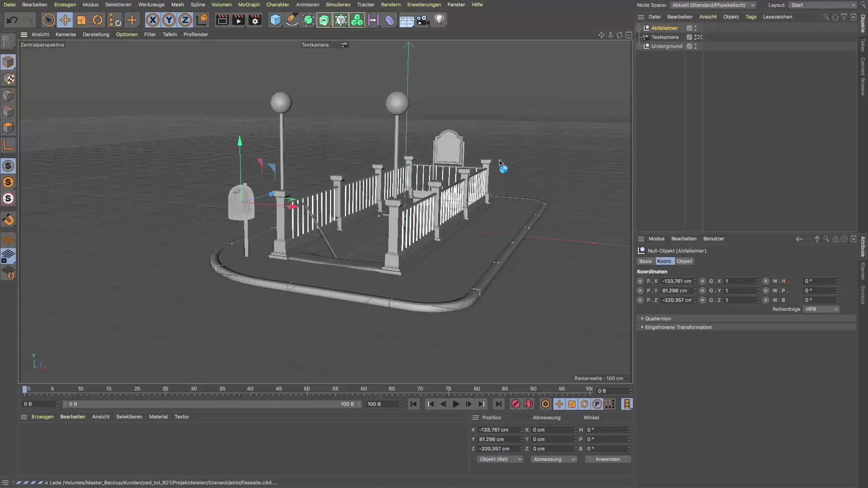Open material manager Erzeugen menu
The width and height of the screenshot is (868, 488).
[42, 417]
